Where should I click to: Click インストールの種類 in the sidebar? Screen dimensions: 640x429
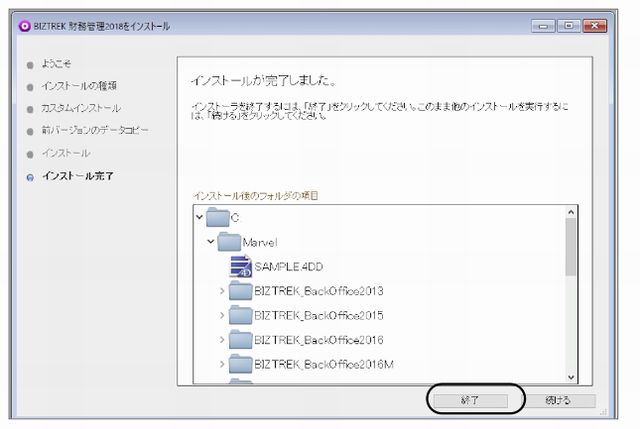tap(79, 87)
